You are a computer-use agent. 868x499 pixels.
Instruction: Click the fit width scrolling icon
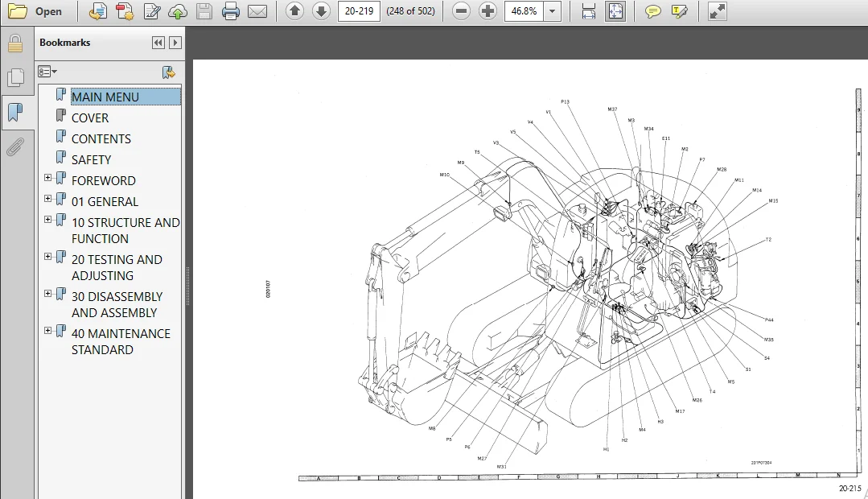tap(588, 11)
